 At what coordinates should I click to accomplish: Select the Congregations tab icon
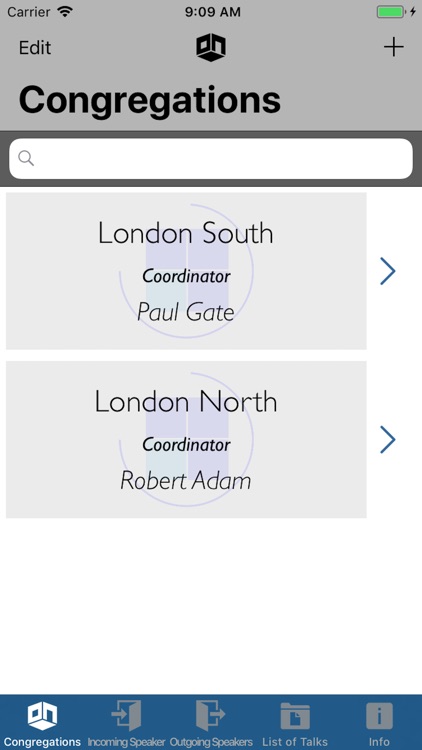click(42, 716)
